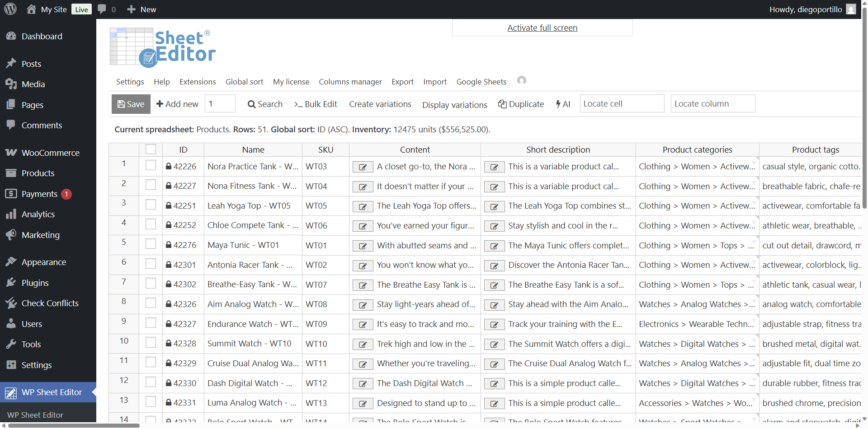Open the Howdy diegoportillo account menu
Screen dimensions: 868x429
click(x=811, y=9)
